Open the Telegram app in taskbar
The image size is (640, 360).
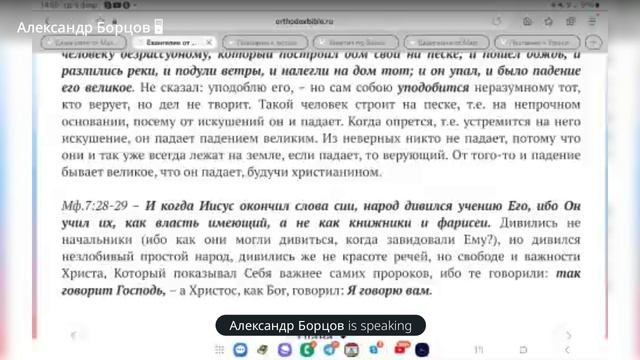[x=330, y=349]
